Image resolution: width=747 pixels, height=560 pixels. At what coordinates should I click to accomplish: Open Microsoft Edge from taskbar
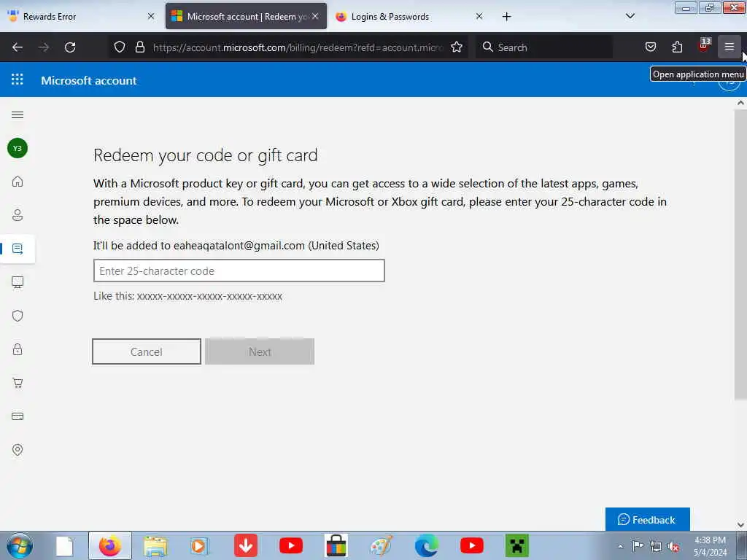(x=426, y=545)
